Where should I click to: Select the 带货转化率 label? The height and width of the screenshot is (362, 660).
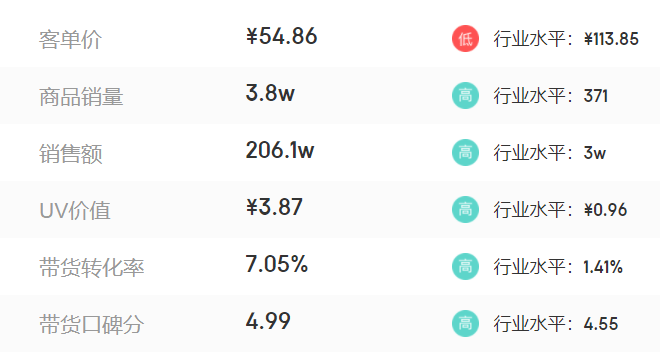(91, 267)
